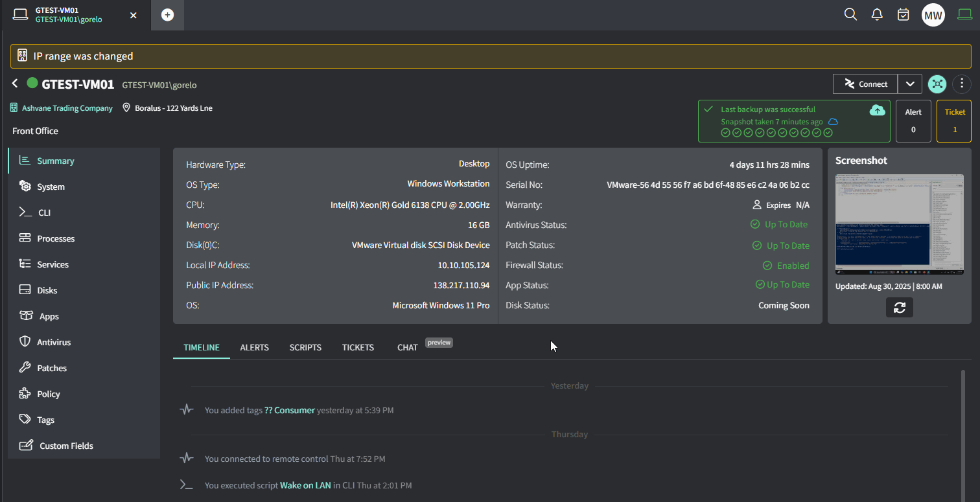This screenshot has height=502, width=980.
Task: Click the Wake on LAN script link
Action: click(x=305, y=485)
